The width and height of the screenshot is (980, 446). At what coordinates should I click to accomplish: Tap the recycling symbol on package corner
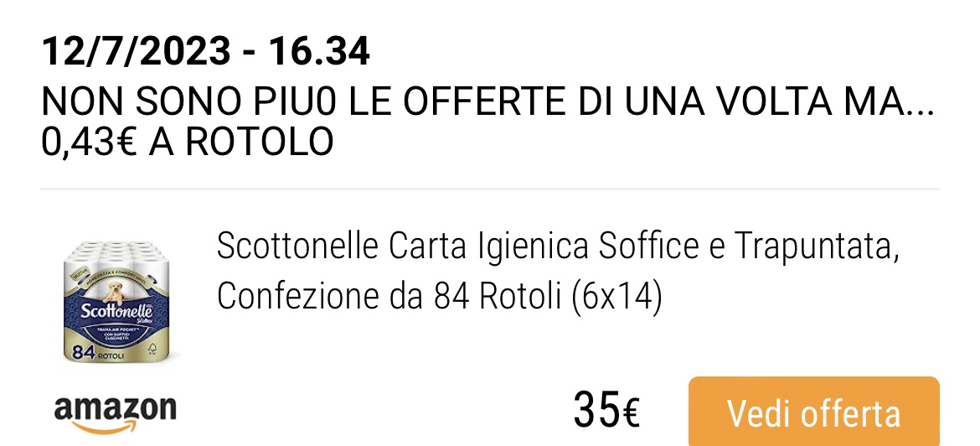click(x=151, y=349)
